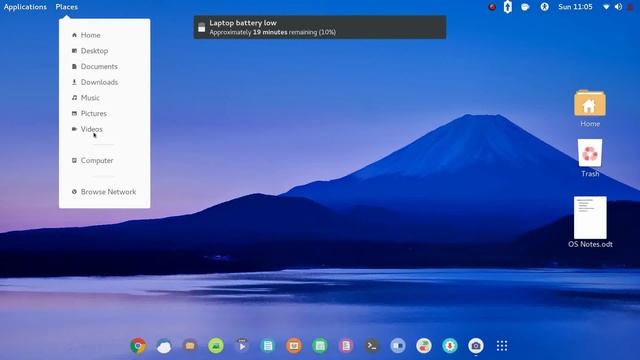
Task: Open the Applications menu
Action: tap(25, 7)
